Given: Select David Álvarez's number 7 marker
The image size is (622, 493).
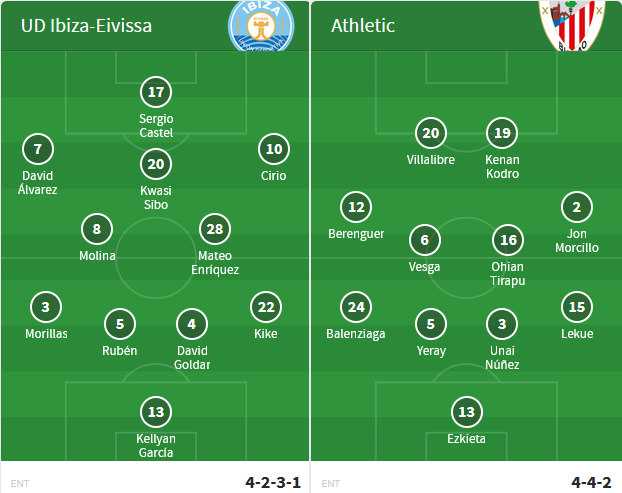Looking at the screenshot, I should click(x=38, y=150).
